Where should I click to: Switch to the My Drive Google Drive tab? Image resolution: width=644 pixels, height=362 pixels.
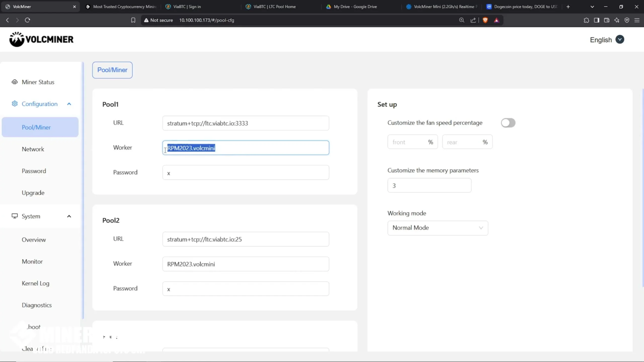tap(361, 7)
